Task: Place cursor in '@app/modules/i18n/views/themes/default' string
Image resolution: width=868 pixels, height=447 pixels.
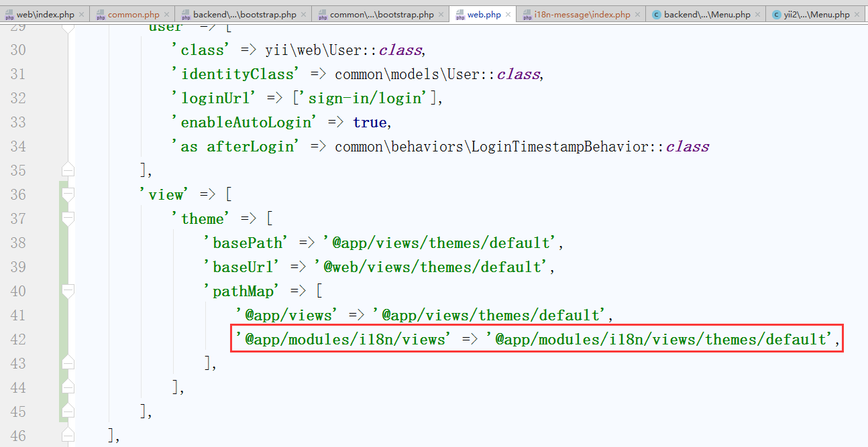Action: [x=660, y=339]
